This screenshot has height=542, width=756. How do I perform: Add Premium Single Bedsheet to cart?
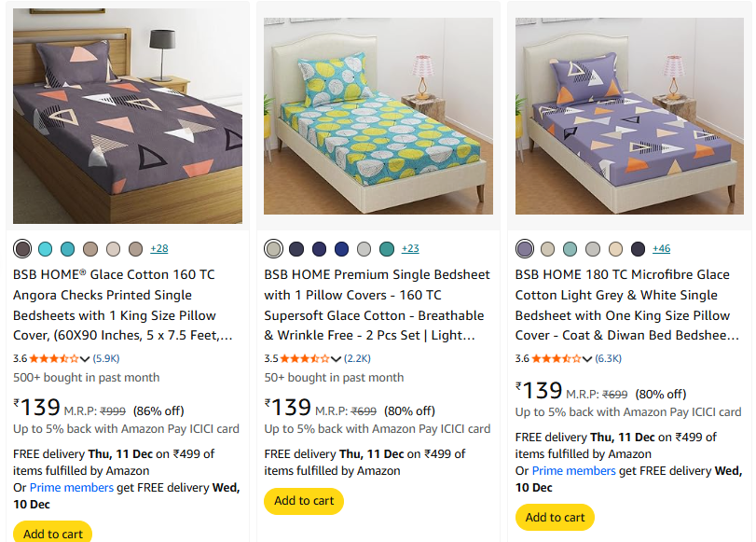coord(304,501)
